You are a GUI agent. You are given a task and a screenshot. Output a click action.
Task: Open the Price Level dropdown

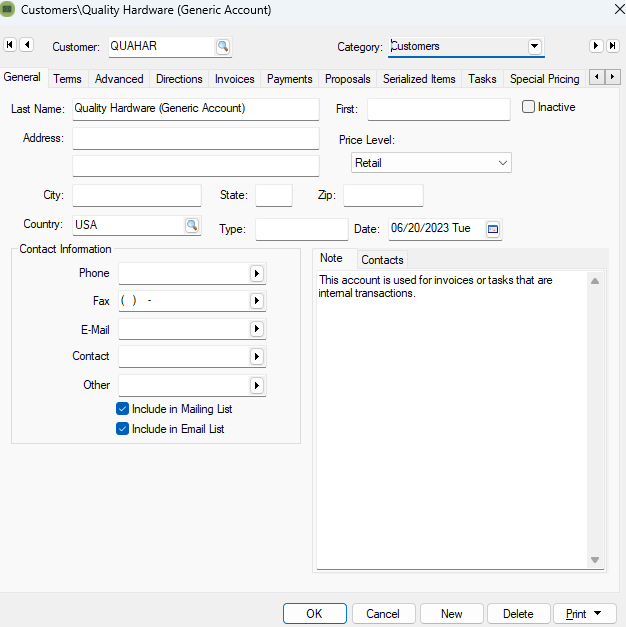(x=503, y=163)
